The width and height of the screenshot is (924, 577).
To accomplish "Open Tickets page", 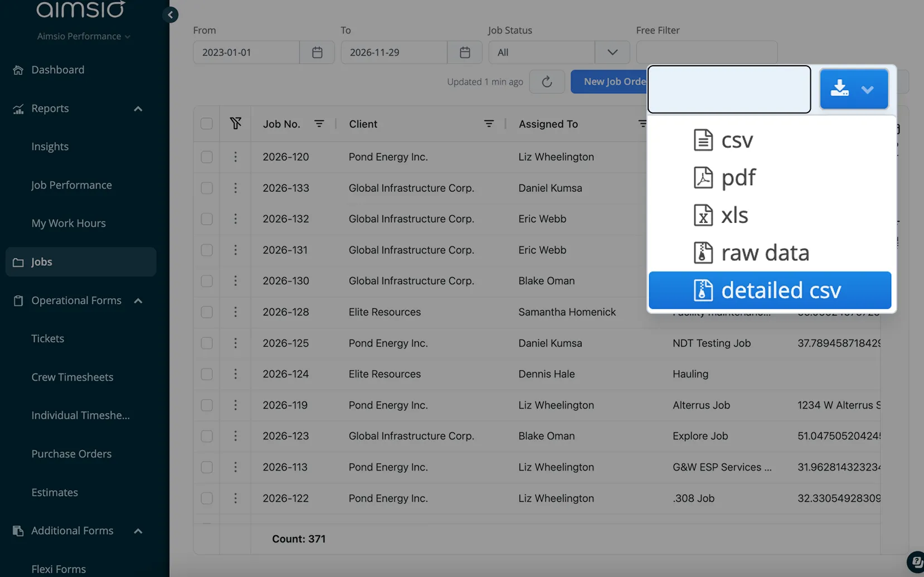I will tap(48, 339).
